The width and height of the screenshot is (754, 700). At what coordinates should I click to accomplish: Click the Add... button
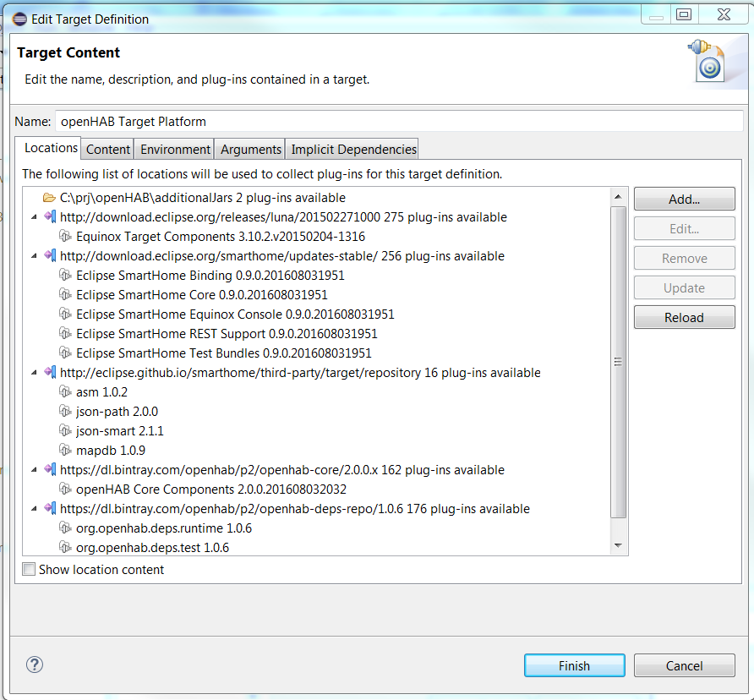click(x=685, y=200)
